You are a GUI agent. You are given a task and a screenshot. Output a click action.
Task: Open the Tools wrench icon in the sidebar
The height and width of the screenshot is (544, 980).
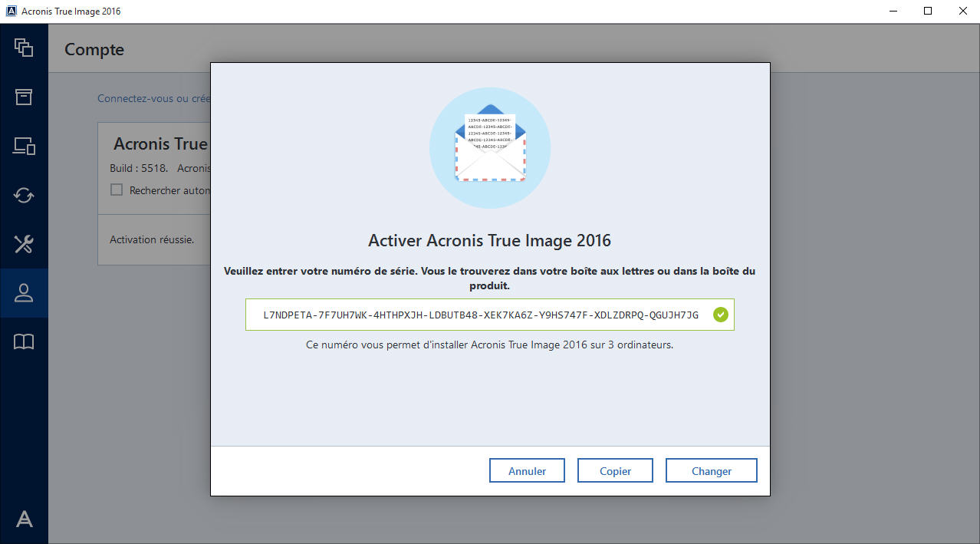pos(24,244)
